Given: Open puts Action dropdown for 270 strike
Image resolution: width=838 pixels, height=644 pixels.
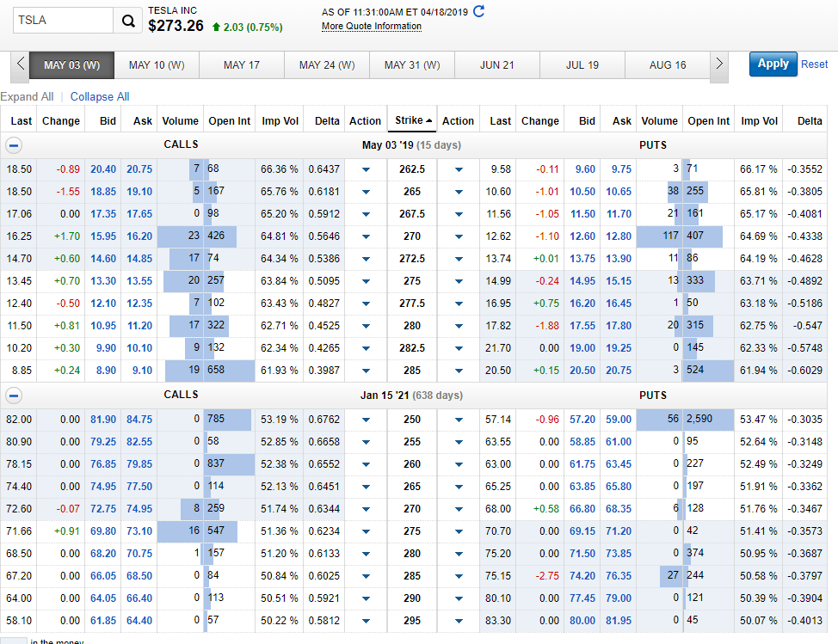Looking at the screenshot, I should [458, 236].
